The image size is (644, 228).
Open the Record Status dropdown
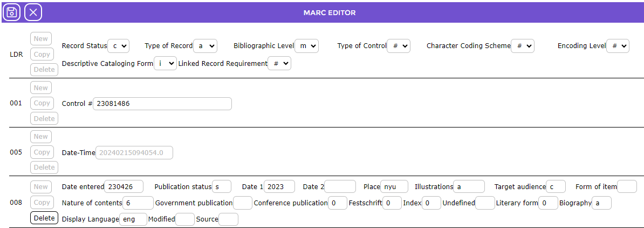pos(118,46)
